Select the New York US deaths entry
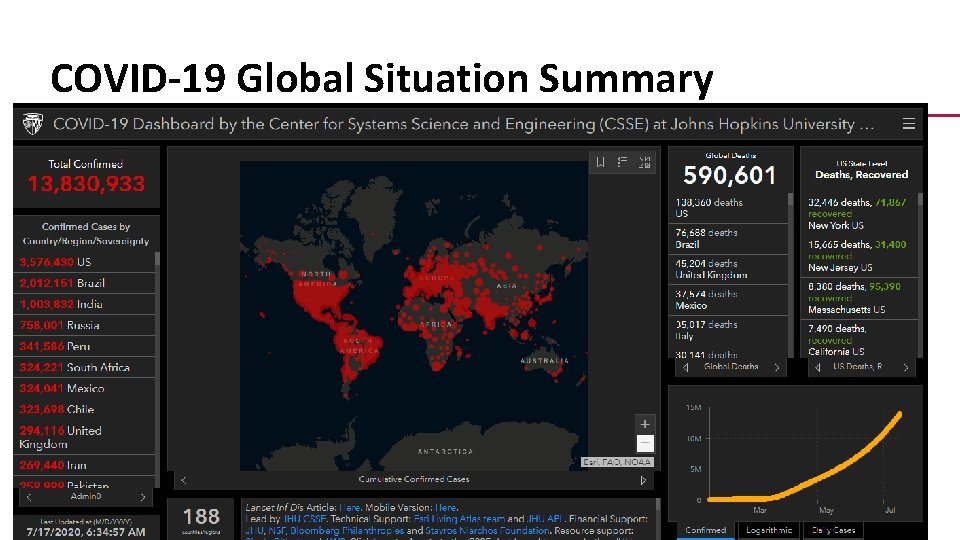960x540 pixels. click(x=860, y=214)
